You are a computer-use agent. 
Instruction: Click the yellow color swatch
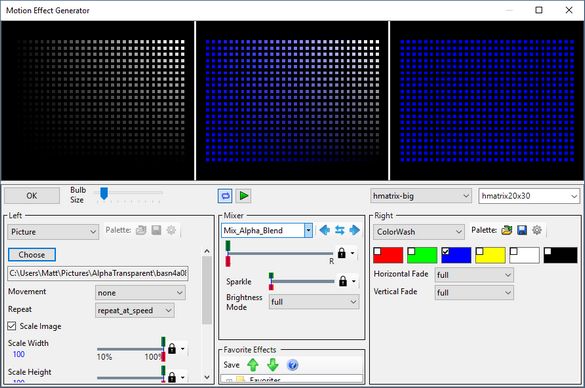[x=490, y=255]
